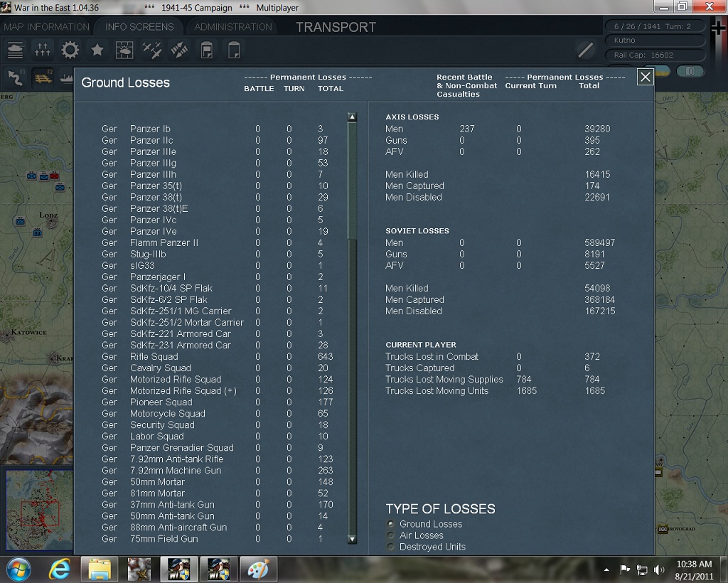Select the Destroyed Units radio button
The height and width of the screenshot is (583, 728).
coord(391,547)
